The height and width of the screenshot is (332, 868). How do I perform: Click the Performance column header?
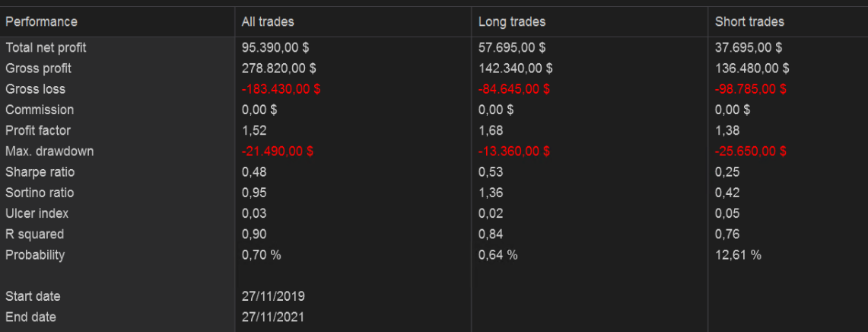(x=41, y=22)
